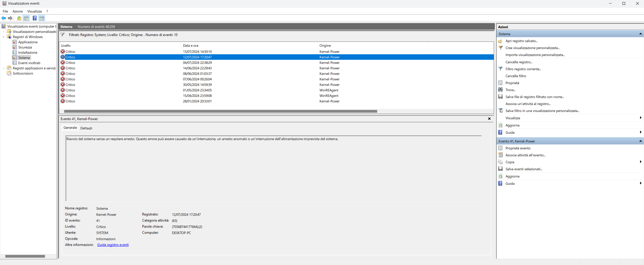644x265 pixels.
Task: Open the Copia submenu arrow
Action: pos(640,162)
